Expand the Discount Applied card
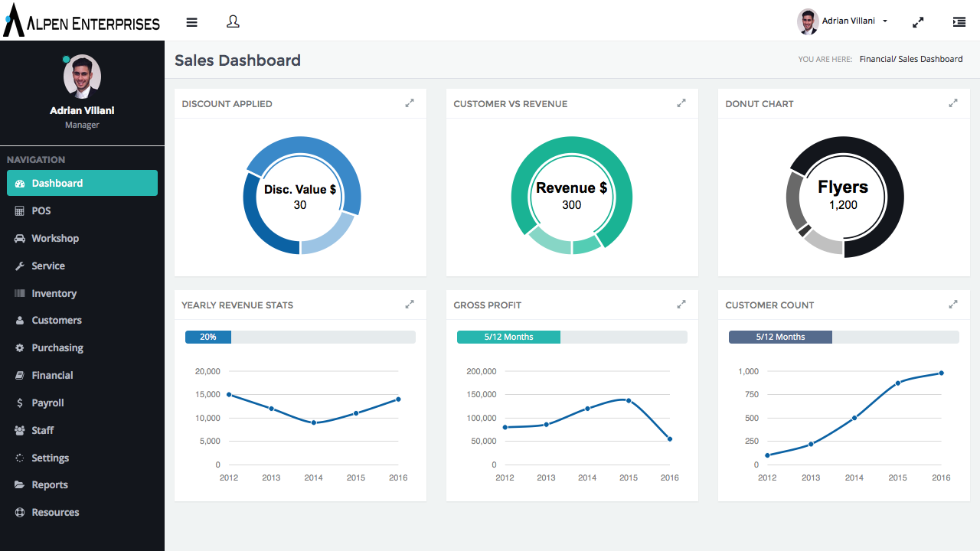 coord(410,103)
